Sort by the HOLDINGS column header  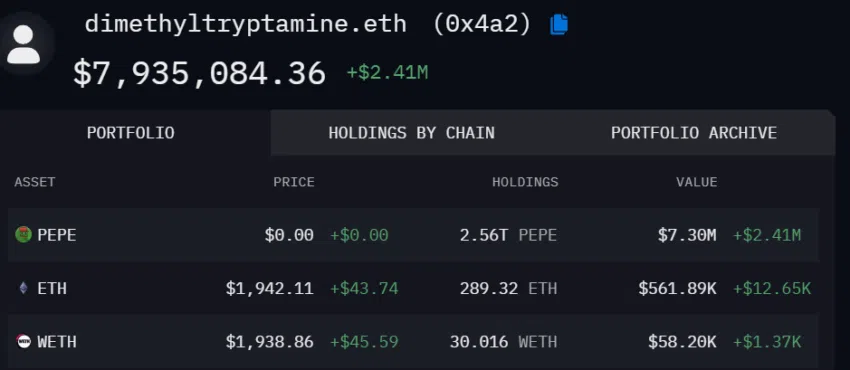[x=525, y=182]
